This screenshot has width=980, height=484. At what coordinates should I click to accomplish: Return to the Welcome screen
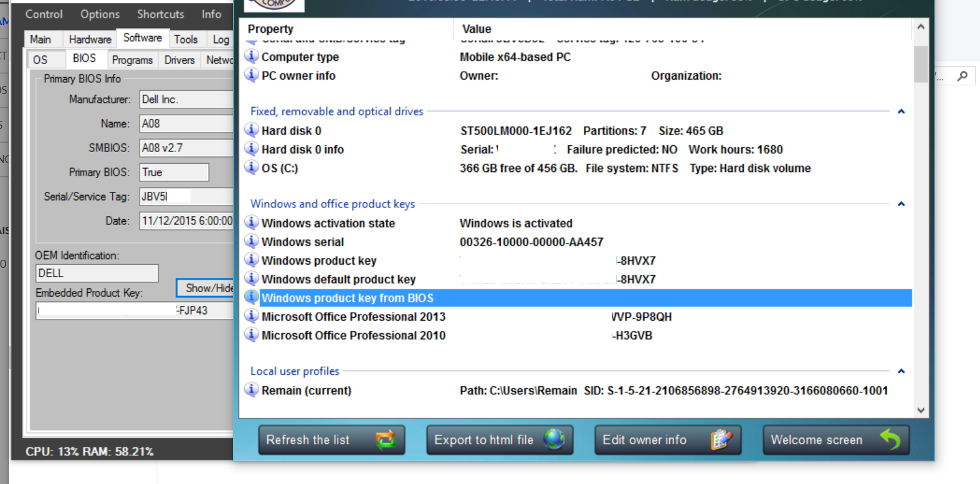pos(836,440)
